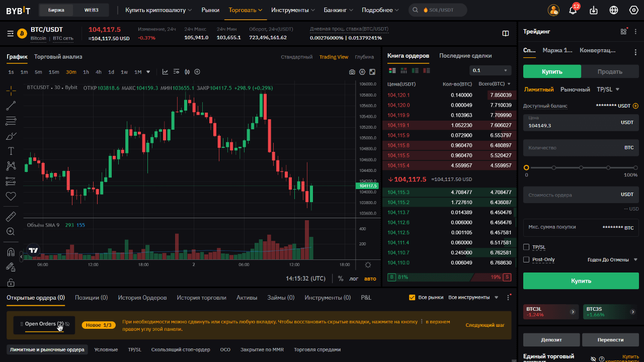Open the История Ордеров tab

pyautogui.click(x=142, y=298)
